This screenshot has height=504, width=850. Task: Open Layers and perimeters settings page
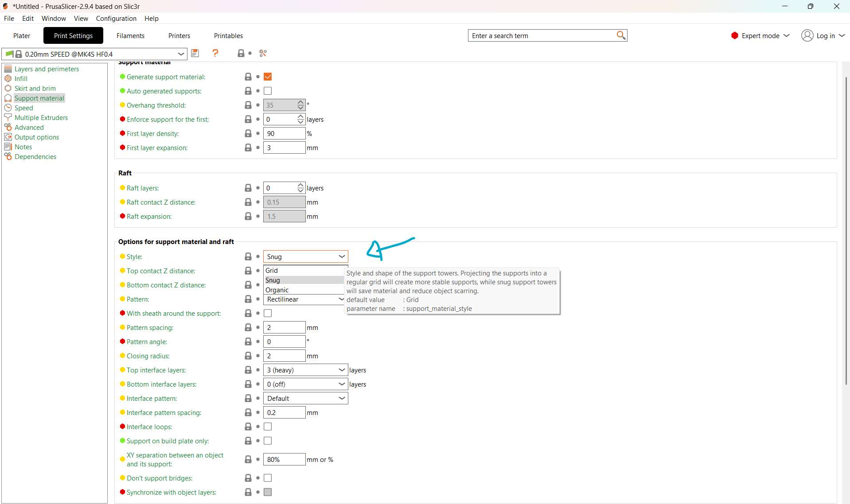point(47,69)
